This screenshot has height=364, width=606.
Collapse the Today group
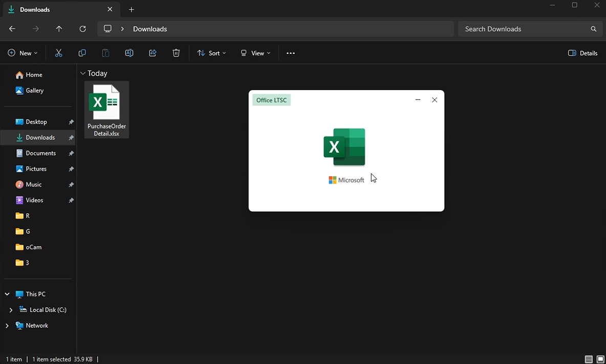click(x=82, y=73)
